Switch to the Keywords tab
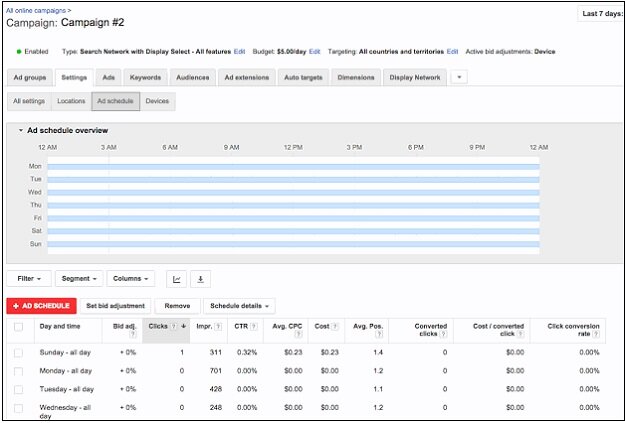 [145, 77]
